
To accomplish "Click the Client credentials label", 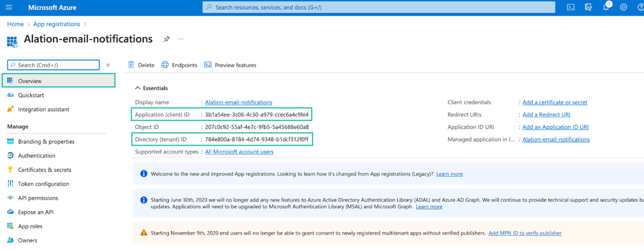I will point(469,102).
